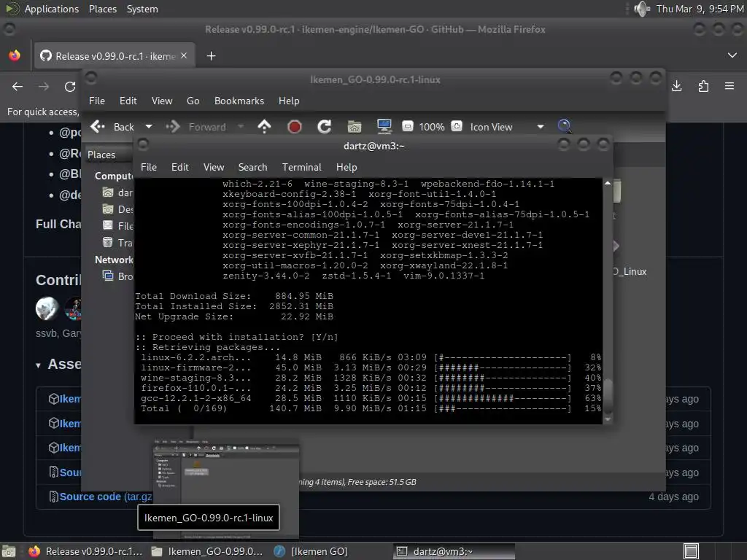Open Source code (tar.gz) link
This screenshot has height=560, width=747.
click(x=106, y=497)
